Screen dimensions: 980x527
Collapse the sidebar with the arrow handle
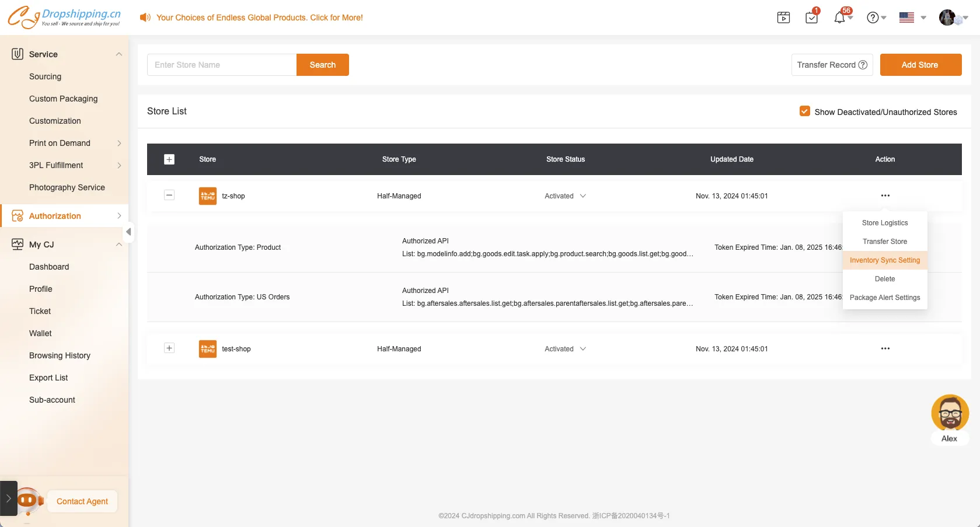pos(128,232)
